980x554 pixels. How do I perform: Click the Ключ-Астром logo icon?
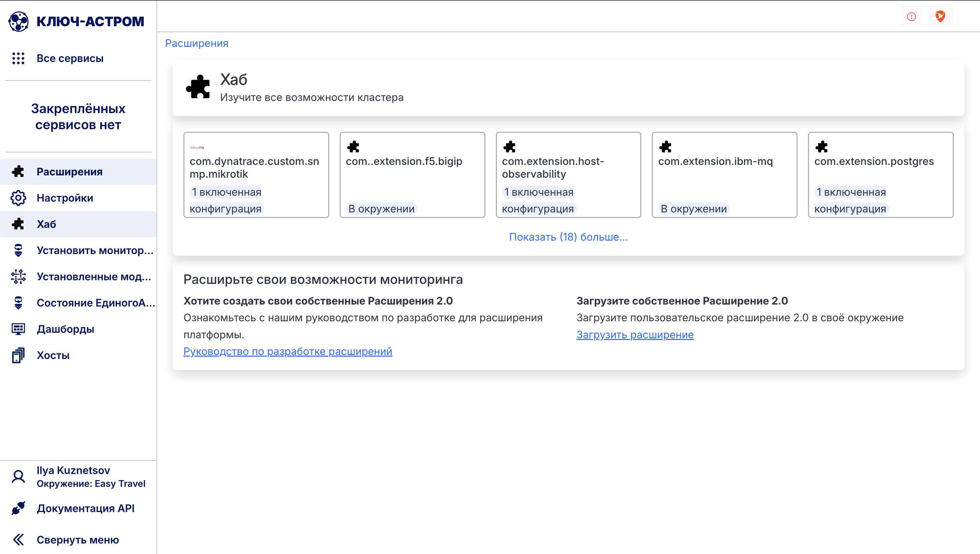(18, 21)
